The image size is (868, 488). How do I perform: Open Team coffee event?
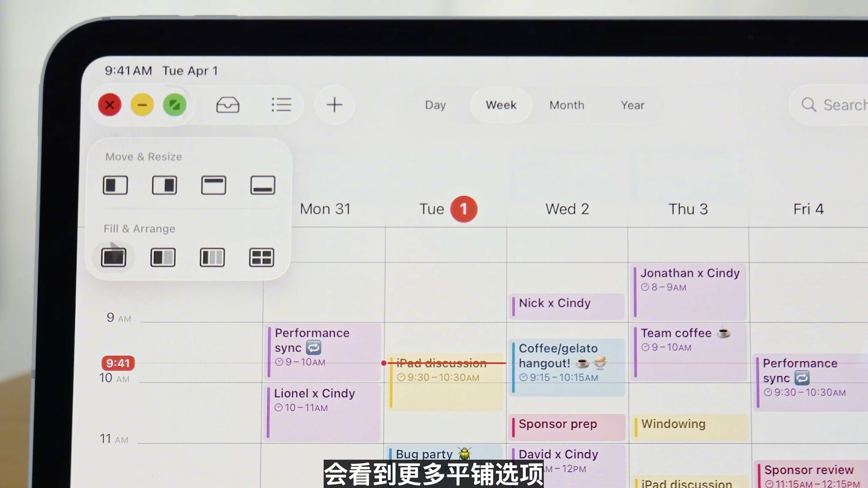(689, 352)
